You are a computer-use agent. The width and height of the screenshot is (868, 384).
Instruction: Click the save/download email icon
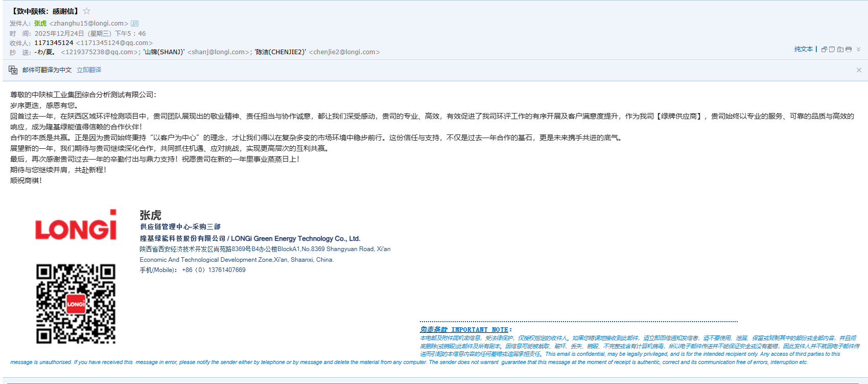pyautogui.click(x=840, y=49)
